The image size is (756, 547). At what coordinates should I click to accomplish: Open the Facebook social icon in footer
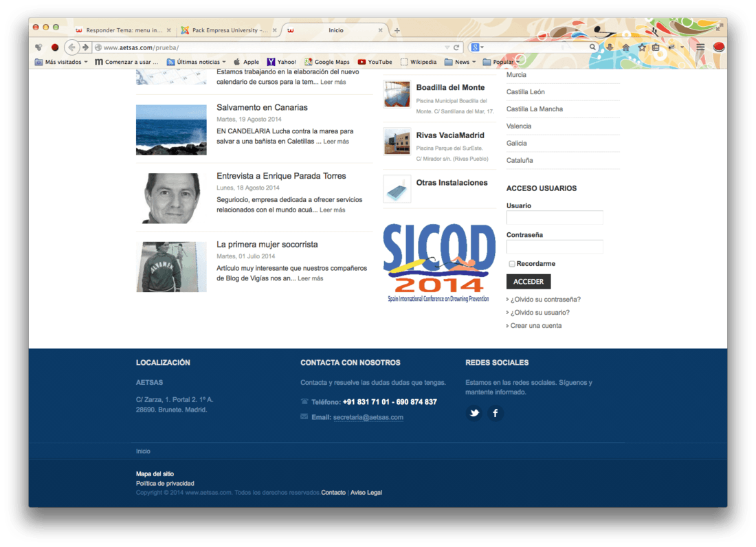click(495, 413)
